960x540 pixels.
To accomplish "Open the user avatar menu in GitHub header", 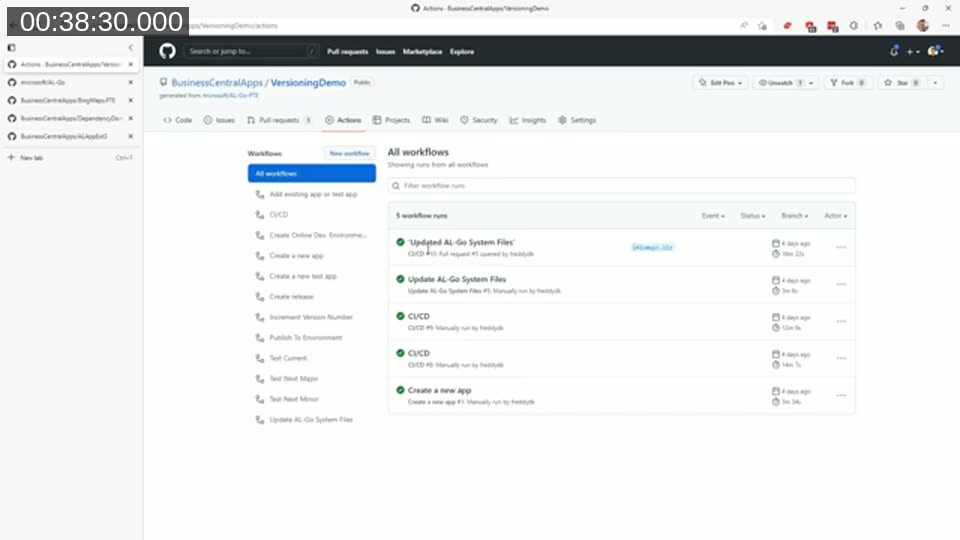I will [936, 51].
